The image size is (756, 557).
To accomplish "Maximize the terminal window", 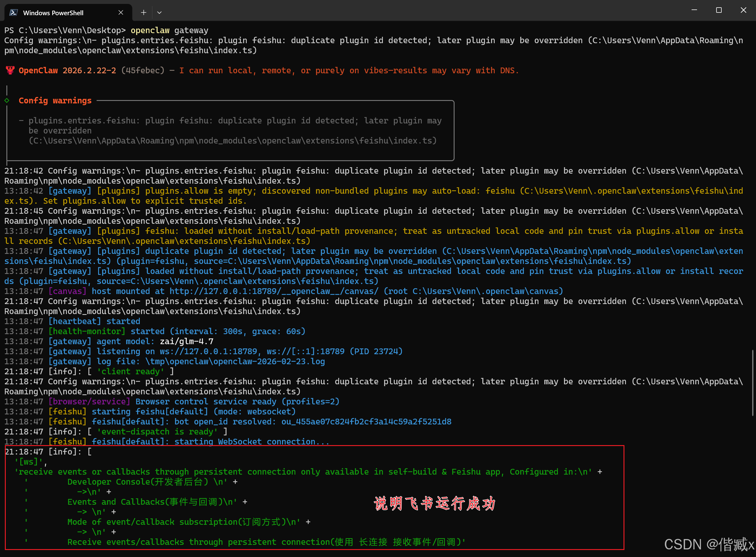I will tap(719, 10).
